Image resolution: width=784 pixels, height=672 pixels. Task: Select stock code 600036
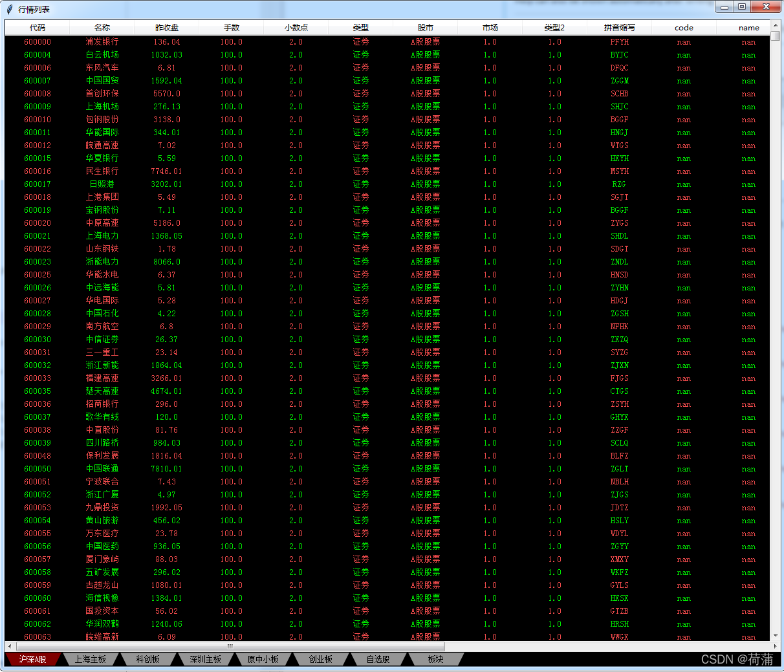[38, 404]
